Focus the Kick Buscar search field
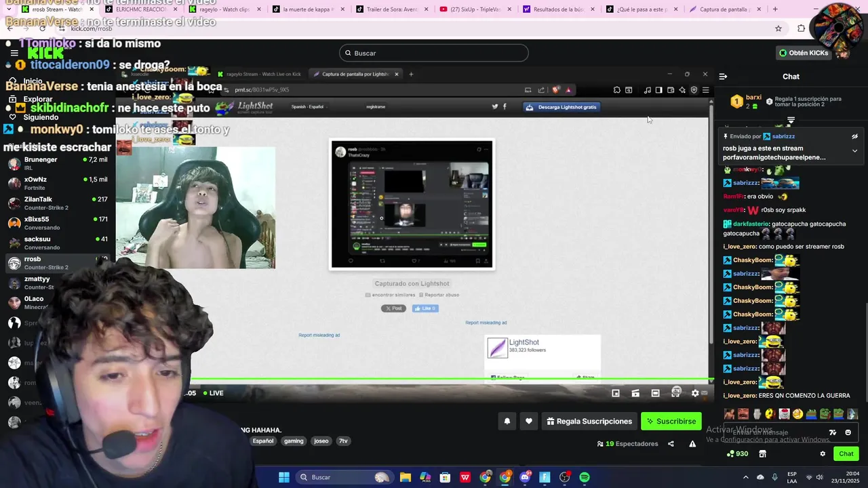Screen dimensions: 868x488 pos(433,53)
